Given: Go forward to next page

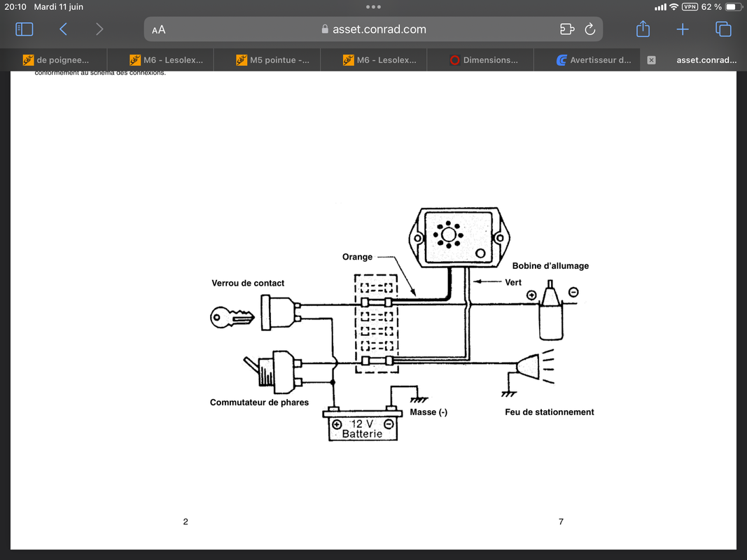Looking at the screenshot, I should 99,29.
